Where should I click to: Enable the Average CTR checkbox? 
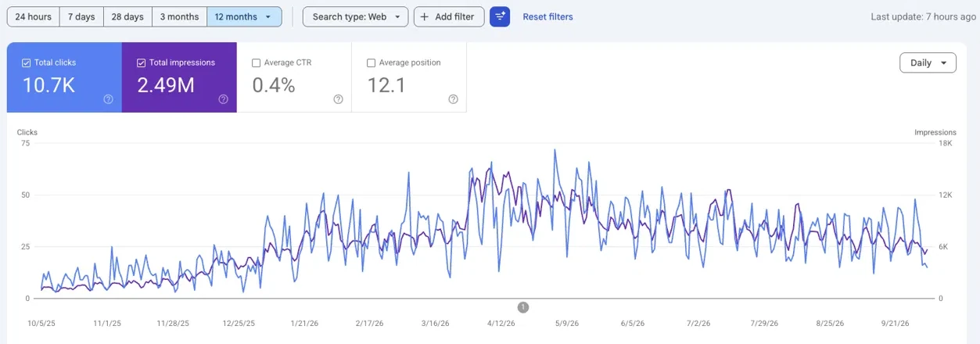pyautogui.click(x=257, y=63)
